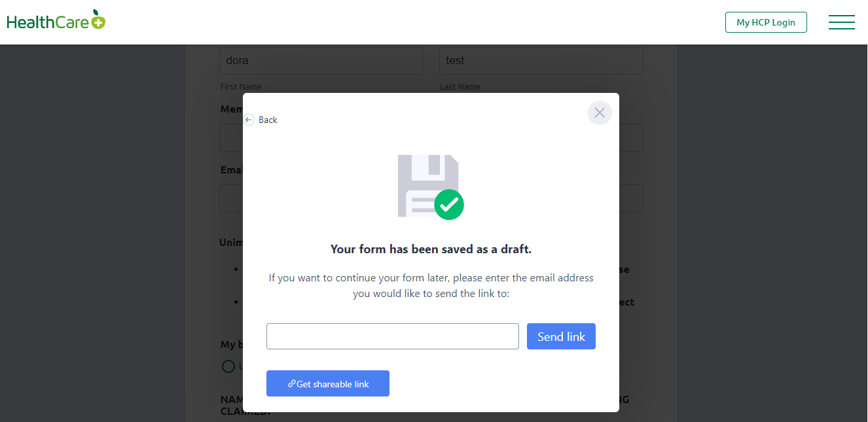Click the 'Your form has been saved' heading
Screen dimensions: 868x422
pos(431,249)
